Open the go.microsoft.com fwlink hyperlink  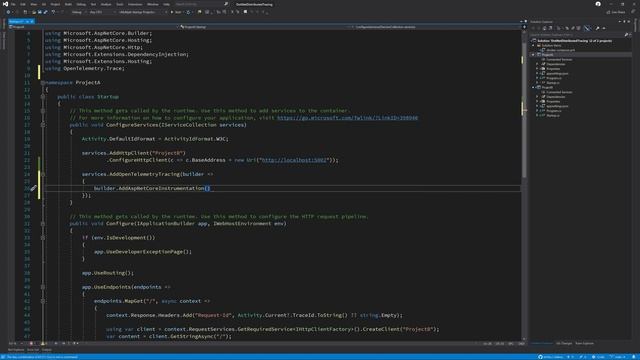click(x=347, y=118)
